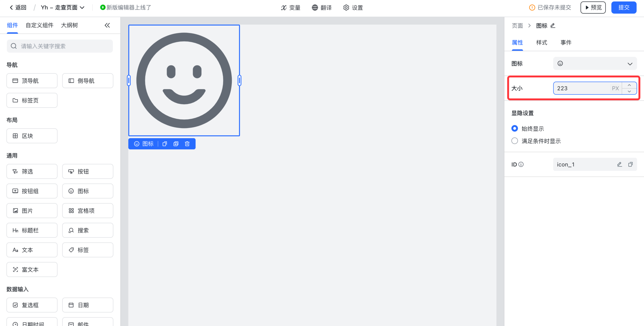This screenshot has height=326, width=644.
Task: Collapse the left component panel
Action: tap(107, 25)
